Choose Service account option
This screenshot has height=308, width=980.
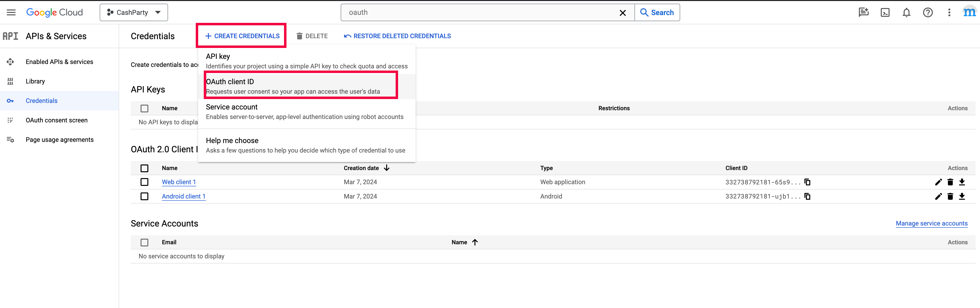(307, 112)
